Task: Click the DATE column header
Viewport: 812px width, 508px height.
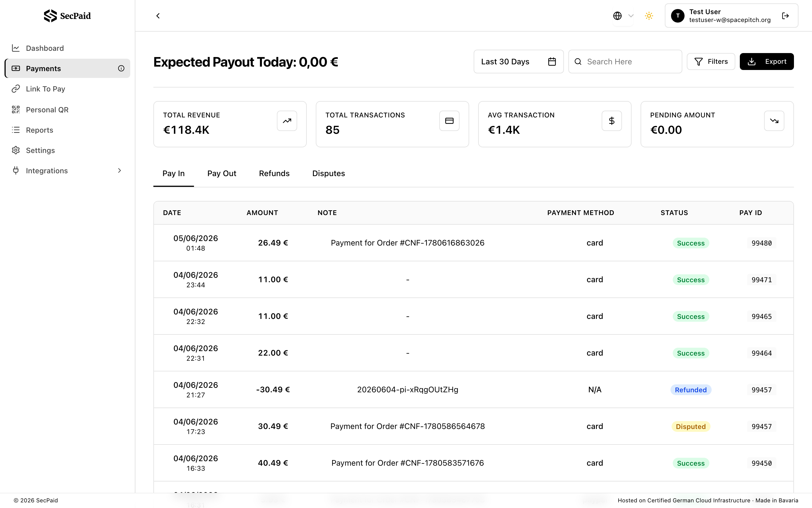Action: point(172,213)
